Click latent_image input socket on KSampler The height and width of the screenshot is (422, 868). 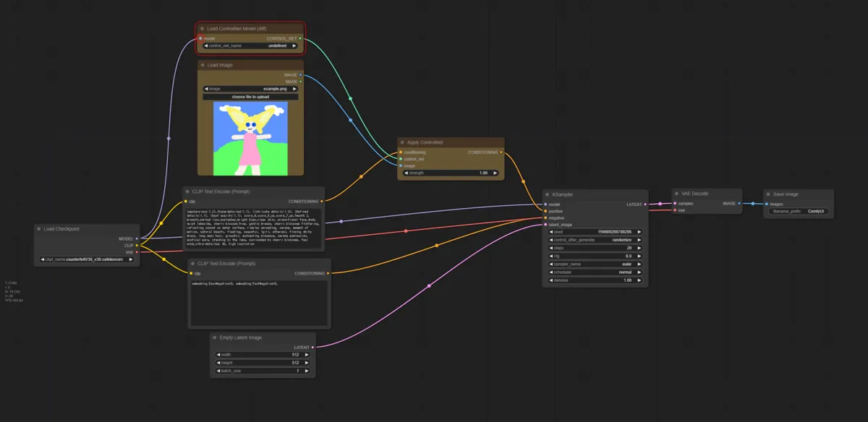click(x=545, y=225)
